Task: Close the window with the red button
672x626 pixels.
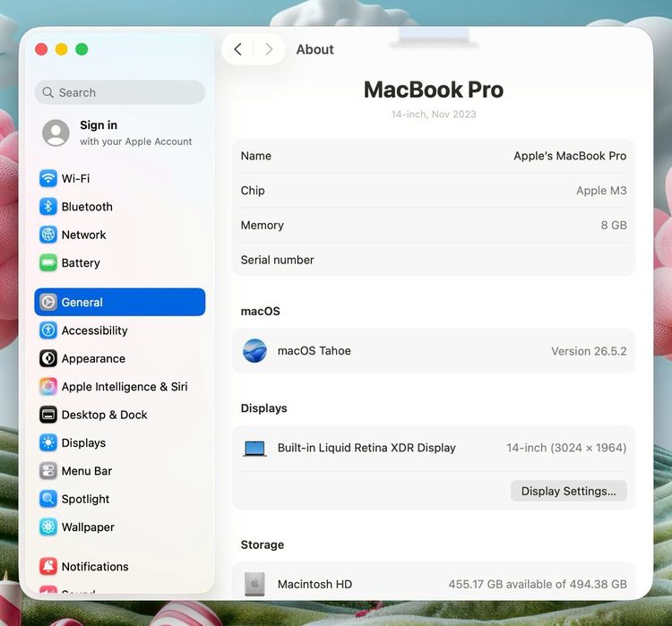Action: (41, 49)
